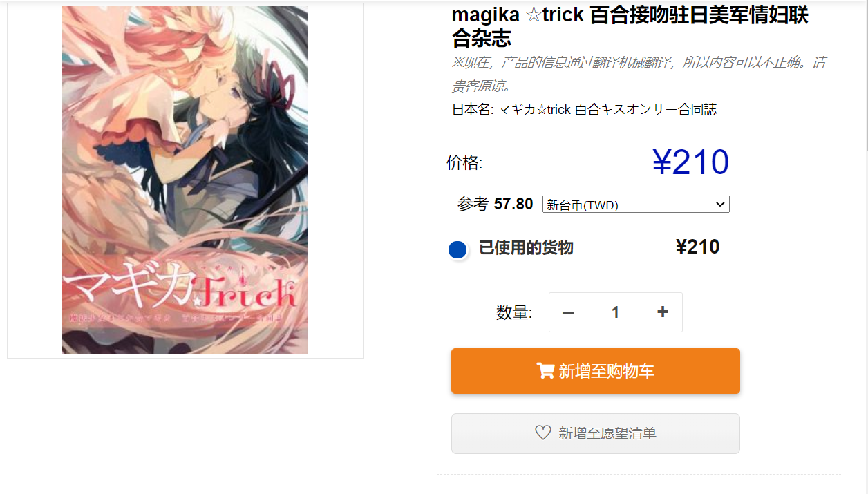Open the マギカ Trick cover thumbnail
The width and height of the screenshot is (868, 494).
tap(185, 180)
